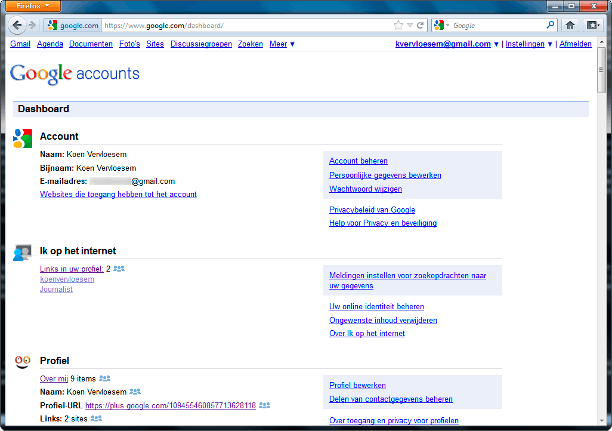Click the Account section icon
Image resolution: width=612 pixels, height=431 pixels.
click(23, 139)
